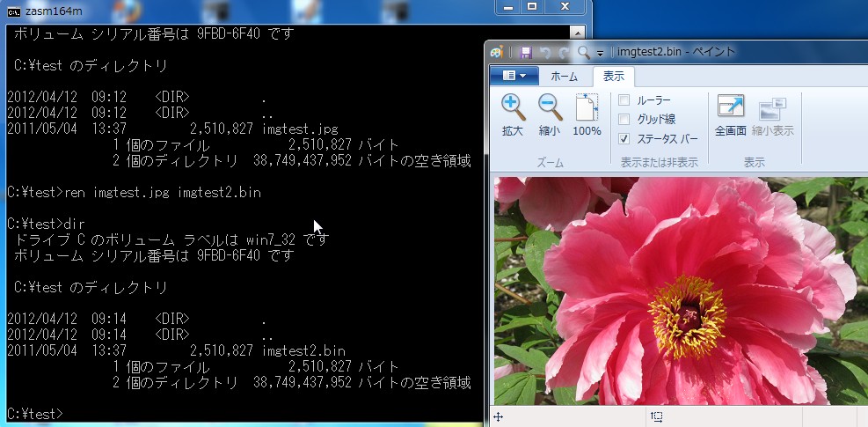Uncheck the ステータス バー checkbox

point(624,138)
